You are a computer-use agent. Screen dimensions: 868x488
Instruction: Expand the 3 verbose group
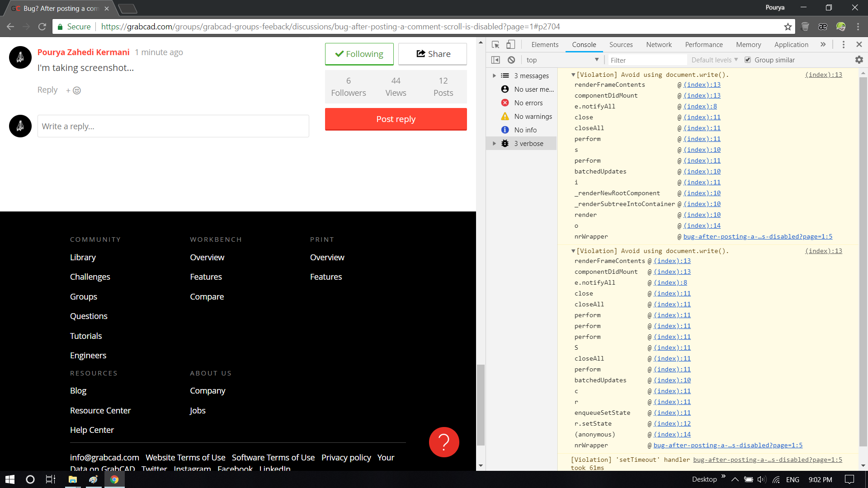[x=494, y=144]
